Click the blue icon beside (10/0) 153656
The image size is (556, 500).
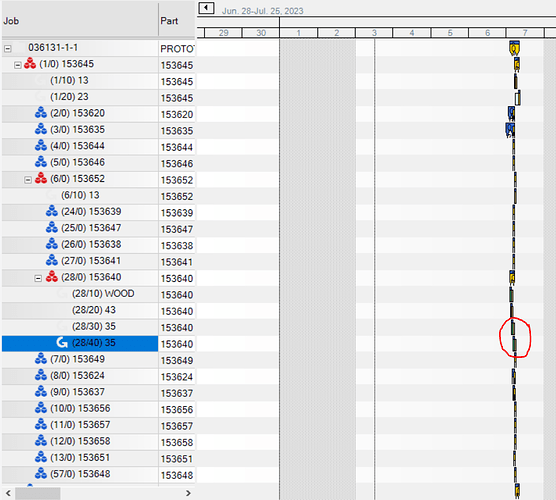(41, 408)
